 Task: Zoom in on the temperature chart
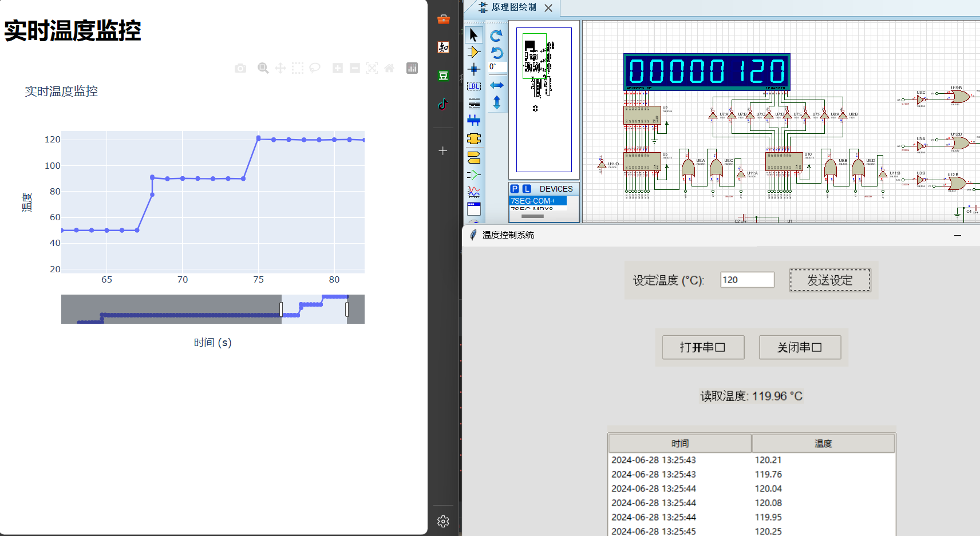[338, 69]
